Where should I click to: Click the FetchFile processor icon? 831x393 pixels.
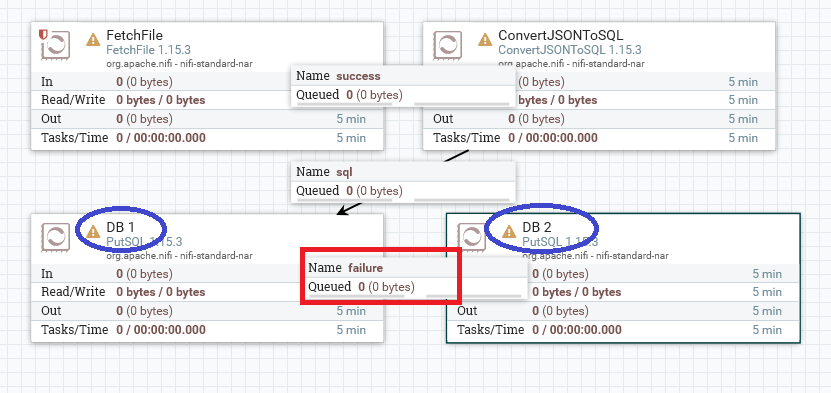pyautogui.click(x=56, y=46)
